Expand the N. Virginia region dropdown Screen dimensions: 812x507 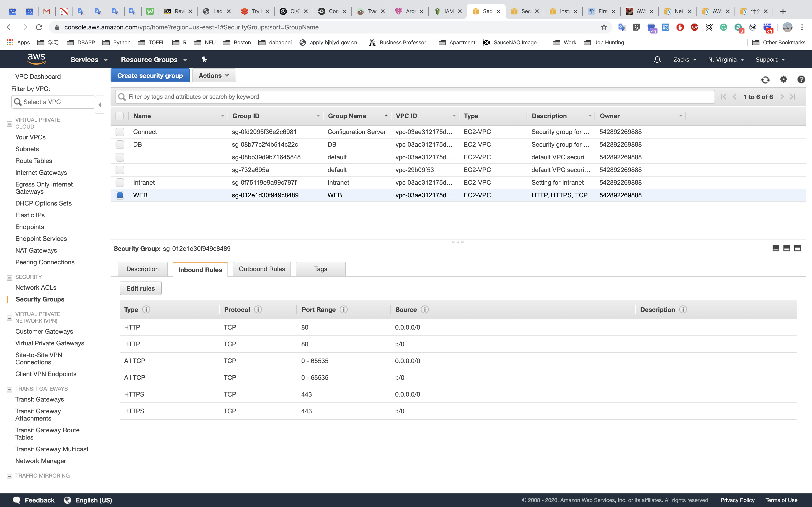click(726, 60)
